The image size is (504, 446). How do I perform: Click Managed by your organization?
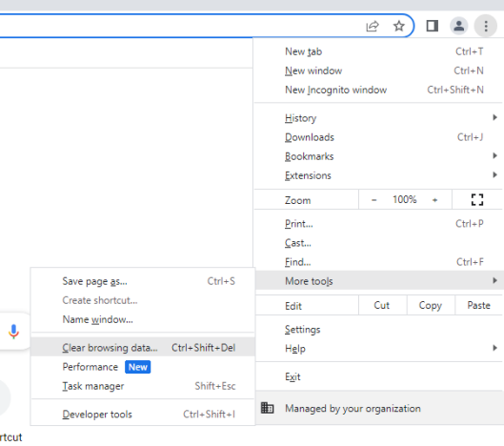[379, 408]
